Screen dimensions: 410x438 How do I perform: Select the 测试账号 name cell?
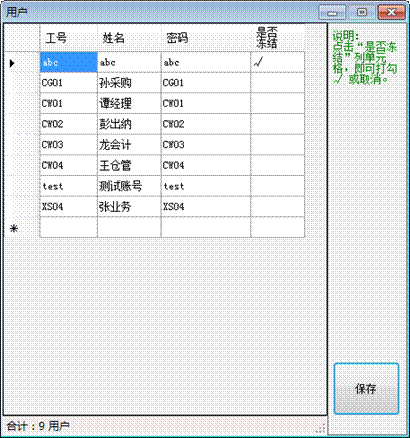click(x=129, y=186)
